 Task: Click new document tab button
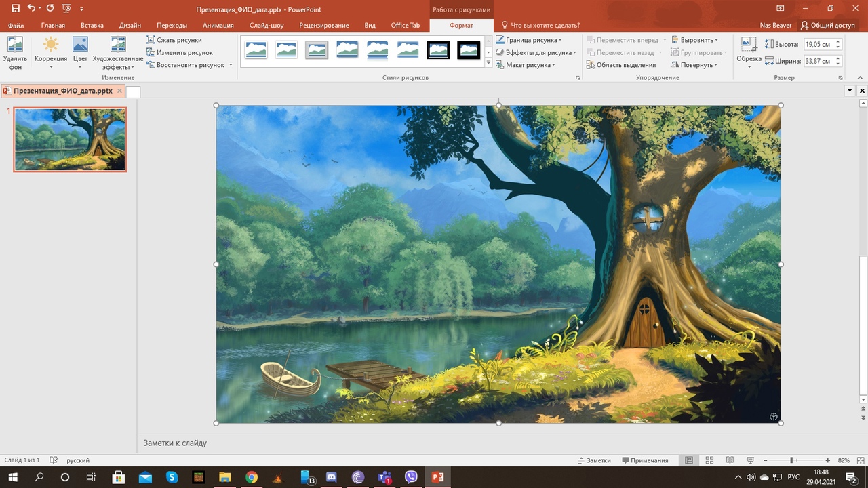click(x=133, y=91)
